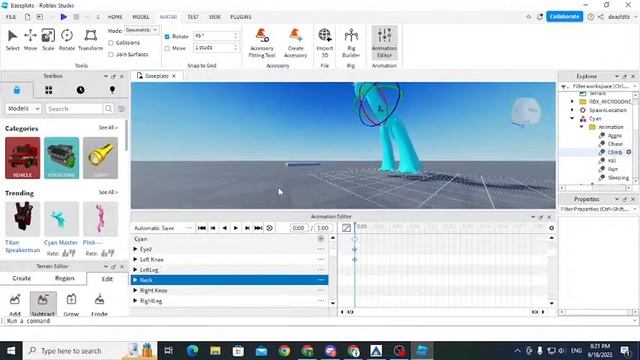
Task: Toggle the Join Surfaces checkbox
Action: (x=111, y=54)
